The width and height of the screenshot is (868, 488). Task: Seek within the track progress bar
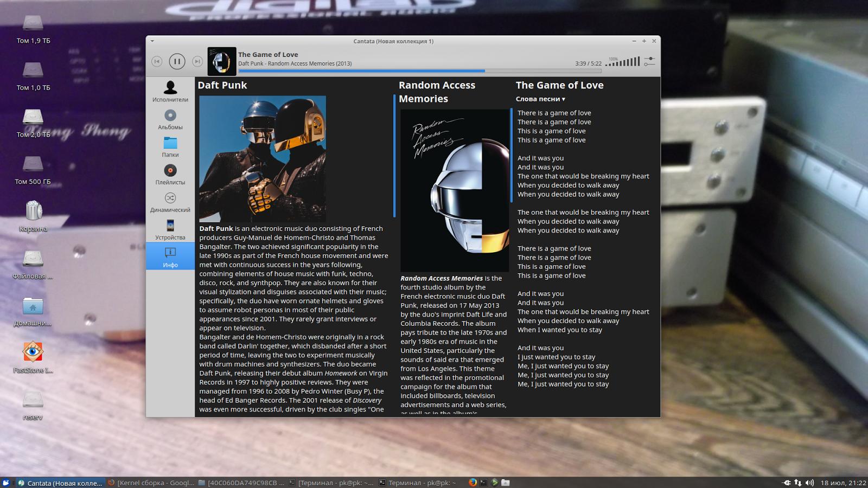pyautogui.click(x=420, y=71)
